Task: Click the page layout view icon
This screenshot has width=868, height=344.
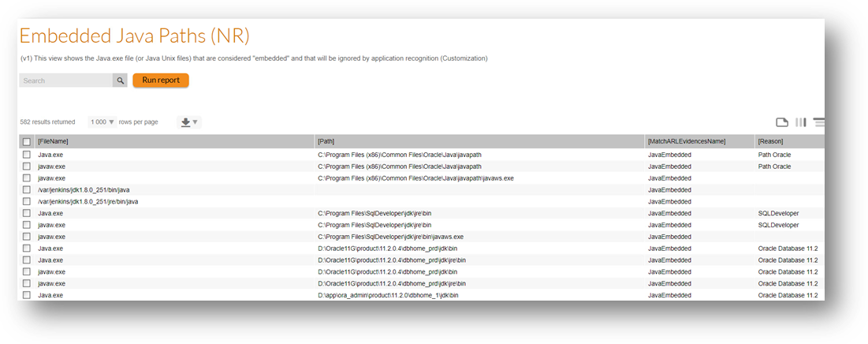Action: coord(781,122)
